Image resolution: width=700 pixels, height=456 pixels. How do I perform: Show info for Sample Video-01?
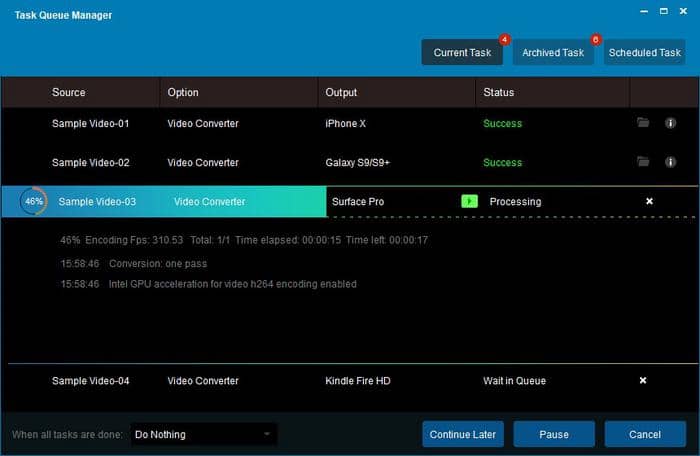670,123
